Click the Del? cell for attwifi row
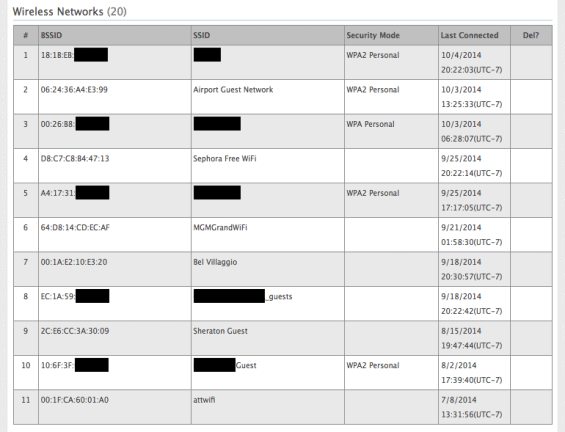The height and width of the screenshot is (432, 565). [x=531, y=407]
